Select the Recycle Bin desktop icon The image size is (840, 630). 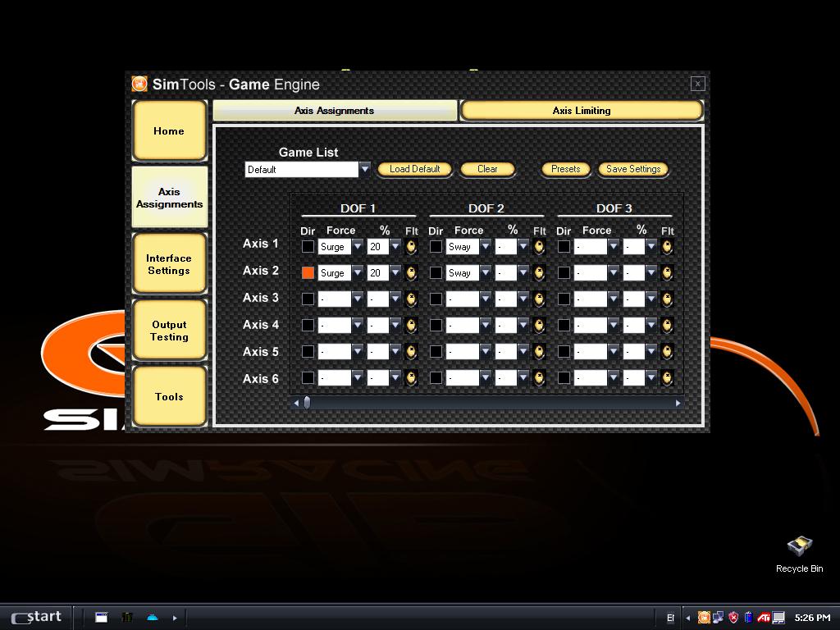coord(799,555)
